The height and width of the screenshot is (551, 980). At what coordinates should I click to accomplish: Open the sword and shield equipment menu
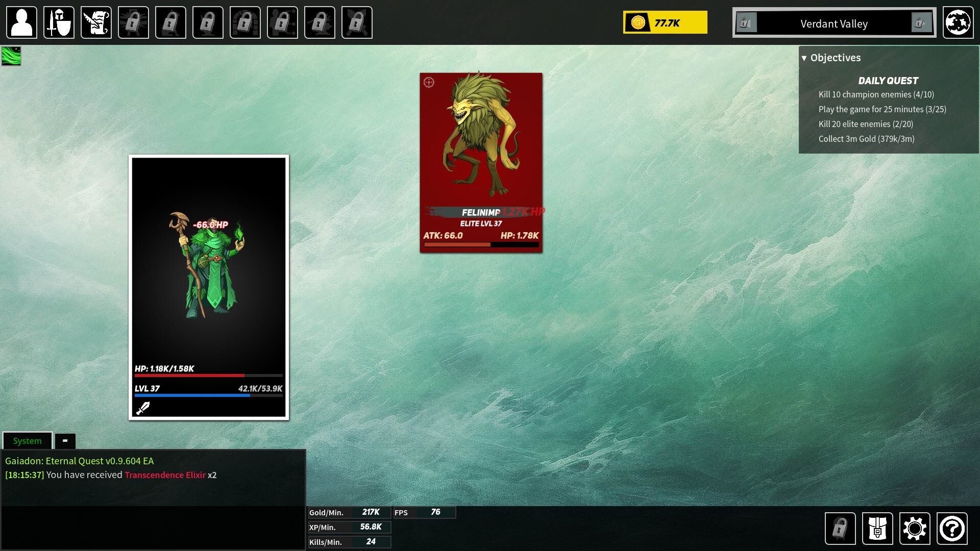click(x=59, y=22)
